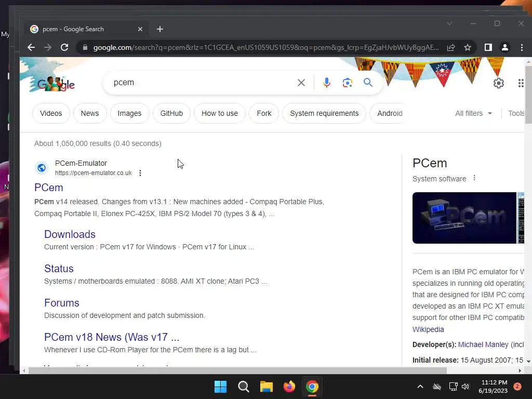Click the https://pcem-emulator.co.uk URL text
This screenshot has height=399, width=532.
[x=94, y=173]
